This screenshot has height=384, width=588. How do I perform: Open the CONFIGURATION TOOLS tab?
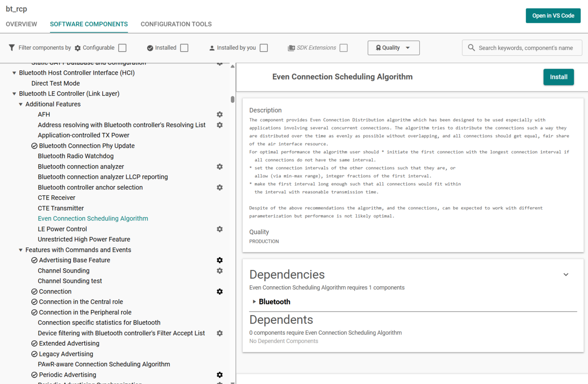[176, 24]
